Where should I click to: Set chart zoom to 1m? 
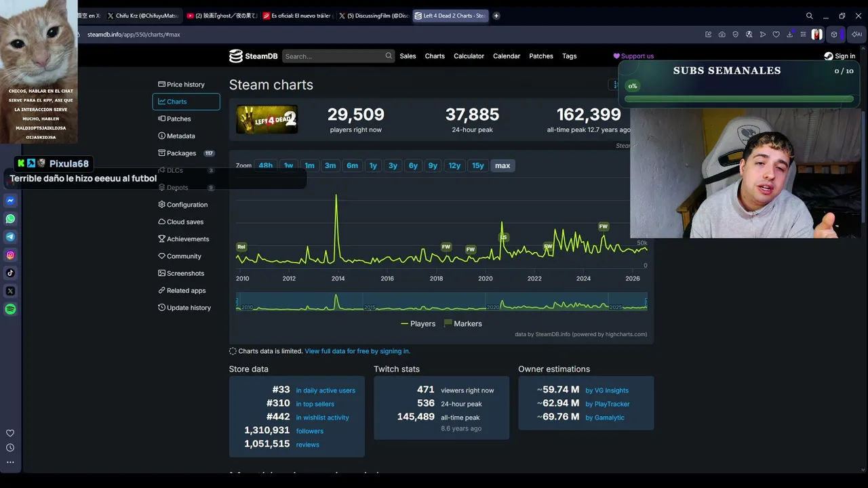click(x=309, y=165)
